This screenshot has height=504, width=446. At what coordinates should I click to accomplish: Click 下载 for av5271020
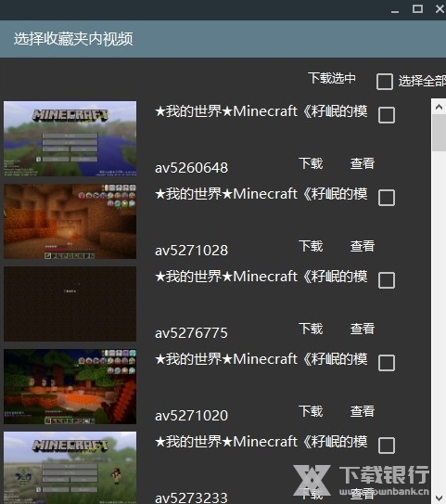coord(311,411)
